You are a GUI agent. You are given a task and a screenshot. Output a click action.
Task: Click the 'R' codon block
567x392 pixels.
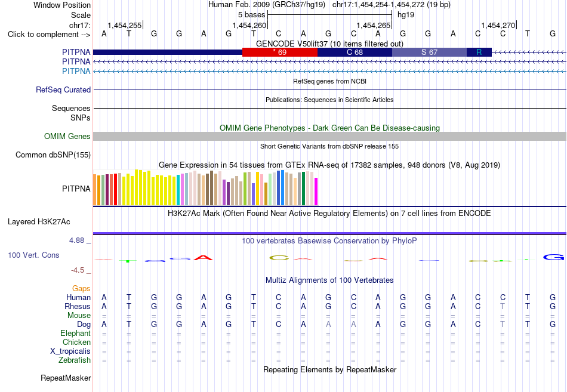click(479, 52)
